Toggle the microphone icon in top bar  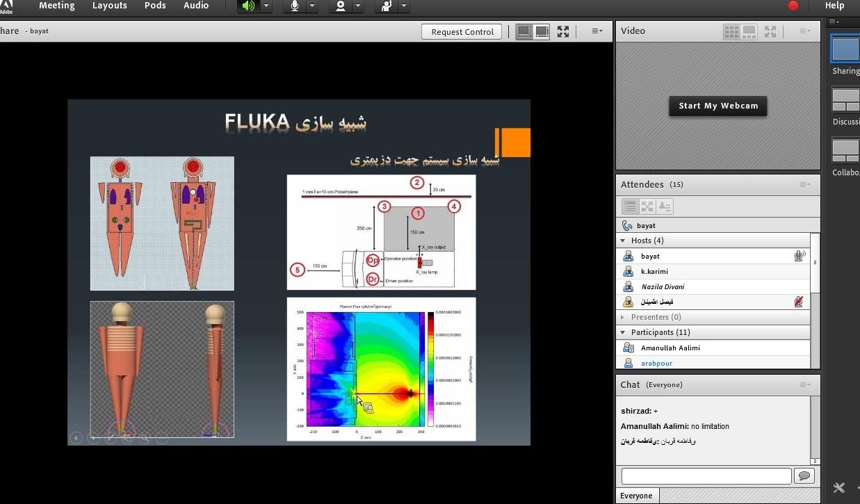point(295,6)
